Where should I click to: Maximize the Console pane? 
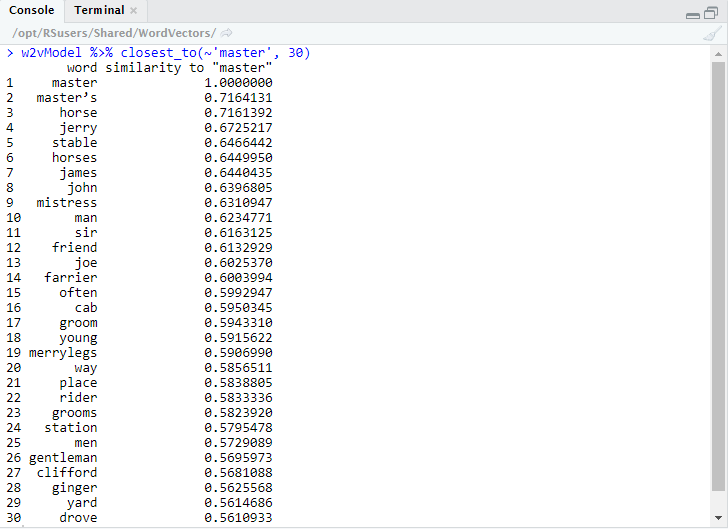(713, 12)
